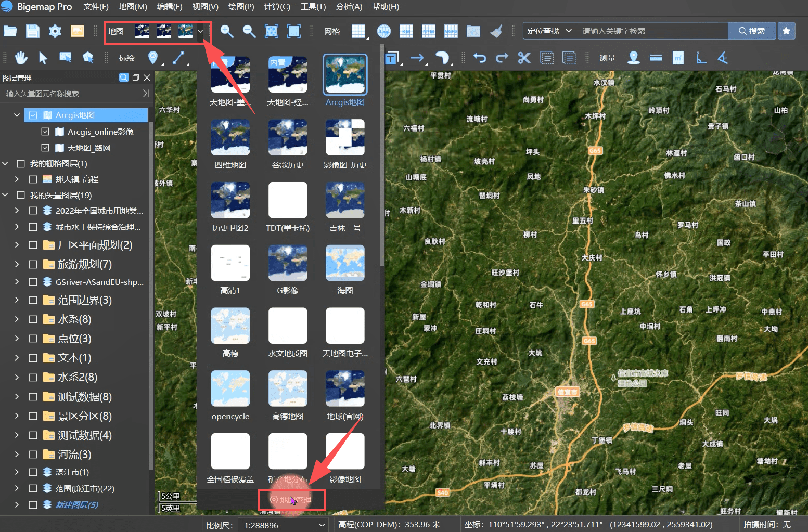The image size is (808, 532).
Task: Select the text annotation tool
Action: (x=392, y=58)
